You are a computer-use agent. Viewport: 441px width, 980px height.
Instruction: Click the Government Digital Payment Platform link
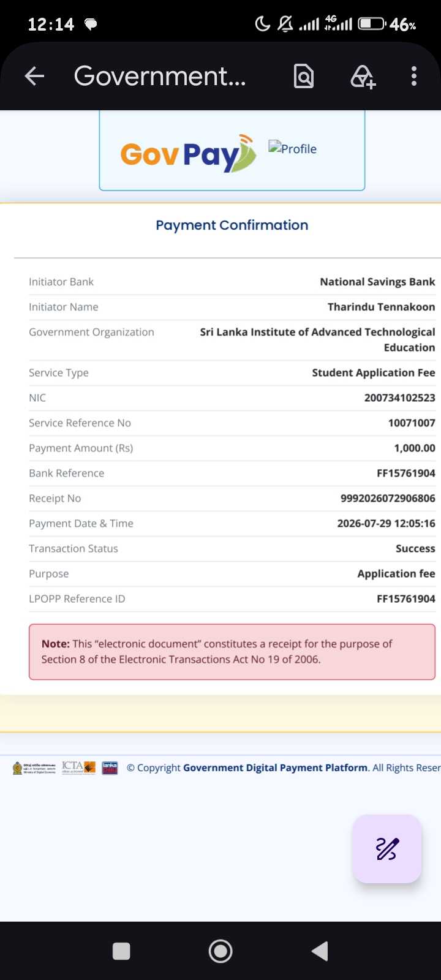pos(276,767)
